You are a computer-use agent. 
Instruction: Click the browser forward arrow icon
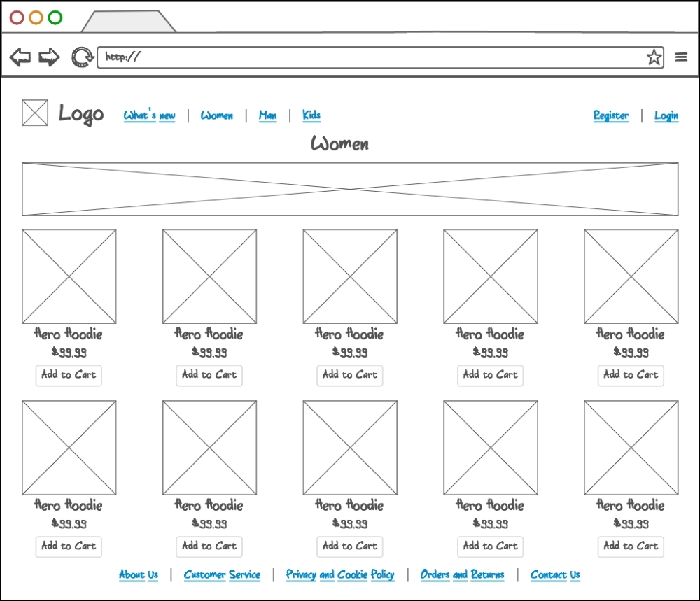48,57
